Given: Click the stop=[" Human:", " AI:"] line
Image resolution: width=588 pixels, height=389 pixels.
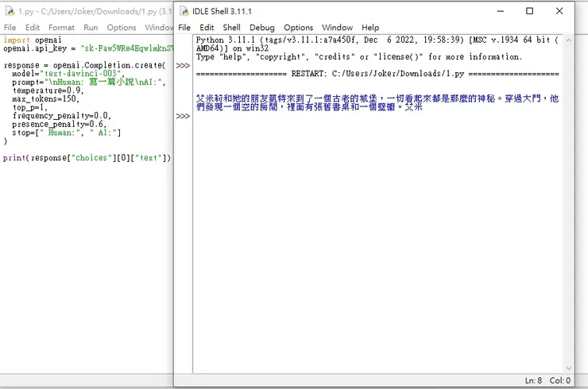Looking at the screenshot, I should [67, 133].
